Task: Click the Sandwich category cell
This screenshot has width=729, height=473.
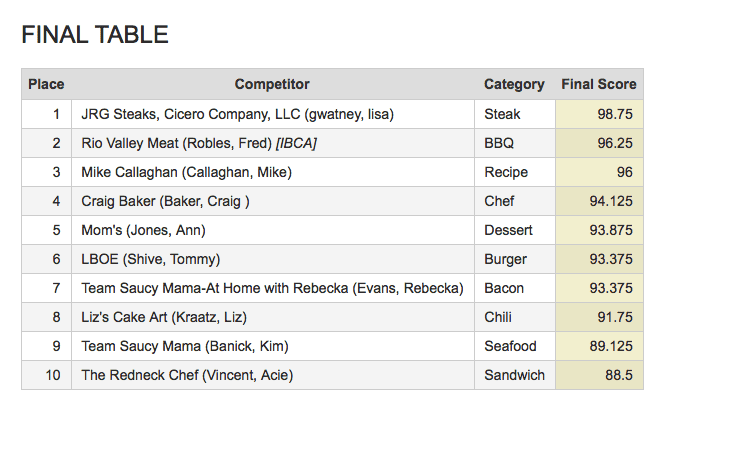Action: pos(514,375)
